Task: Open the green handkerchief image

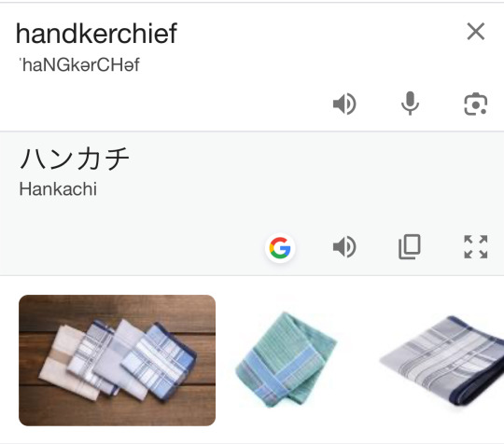Action: pos(286,359)
